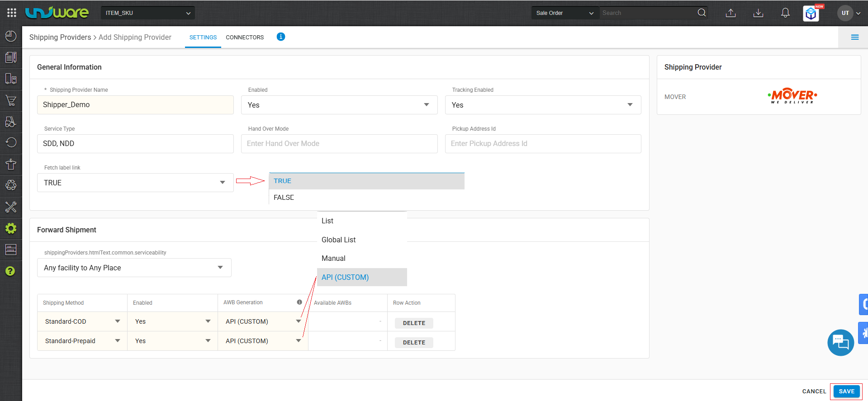
Task: Click the Service Type field
Action: tap(135, 144)
